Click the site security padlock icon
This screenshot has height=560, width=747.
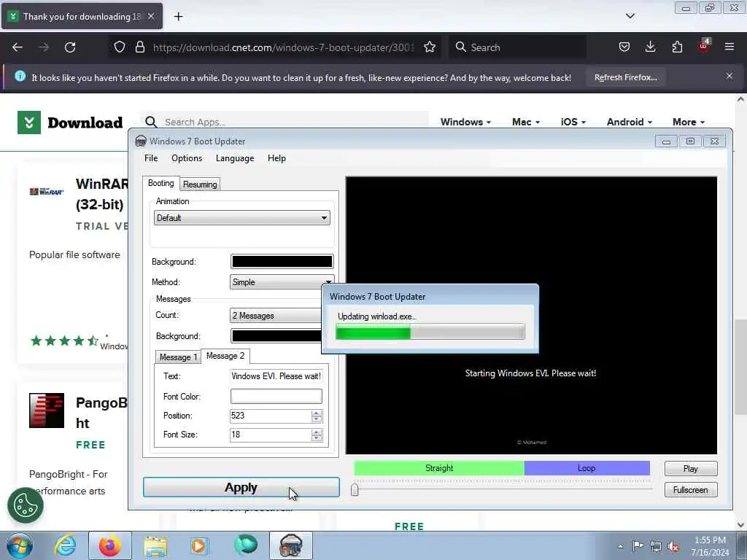(139, 47)
